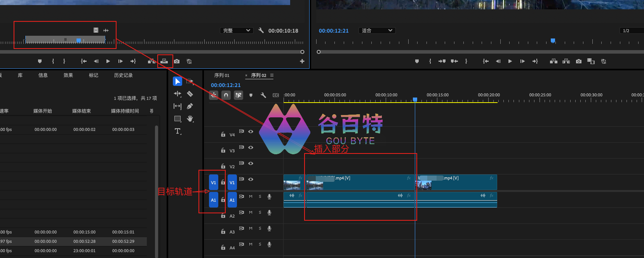Mute the A2 audio track

[251, 213]
